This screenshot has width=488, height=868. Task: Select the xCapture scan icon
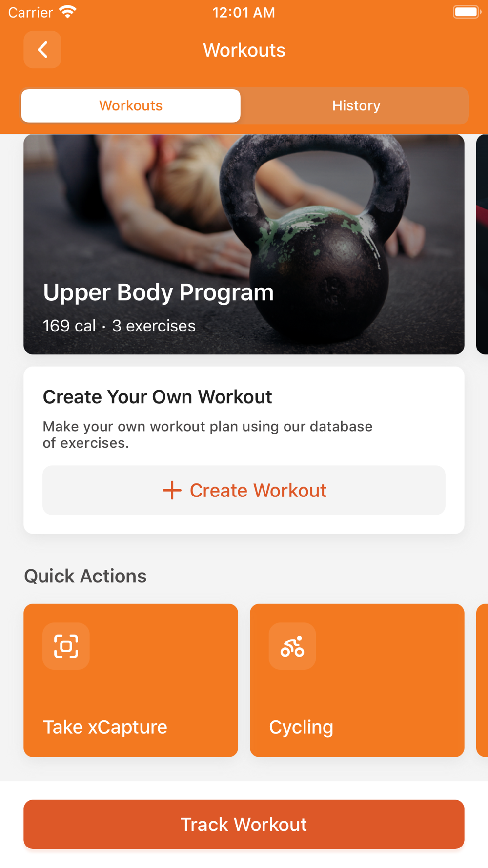[x=66, y=646]
